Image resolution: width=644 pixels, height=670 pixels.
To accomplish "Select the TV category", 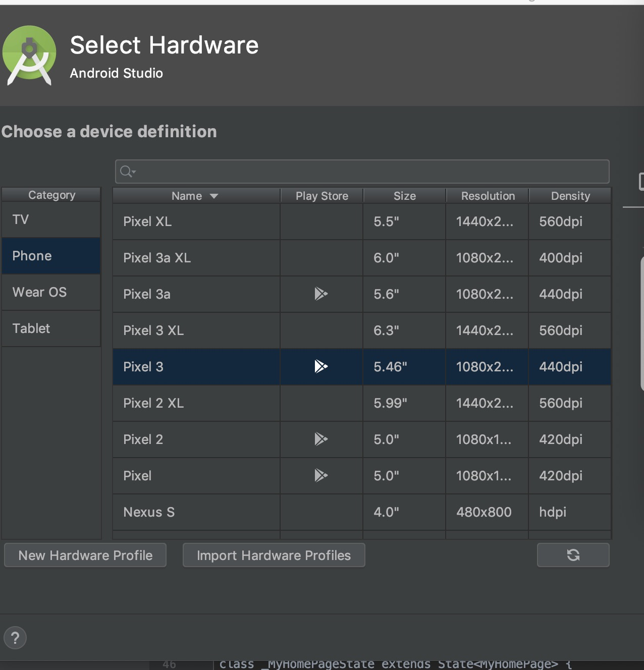I will 51,219.
